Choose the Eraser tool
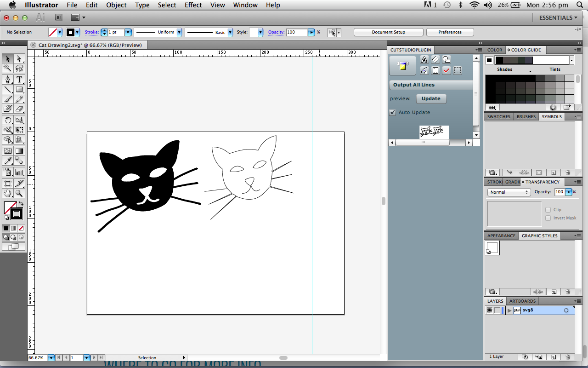588x368 pixels. click(19, 109)
